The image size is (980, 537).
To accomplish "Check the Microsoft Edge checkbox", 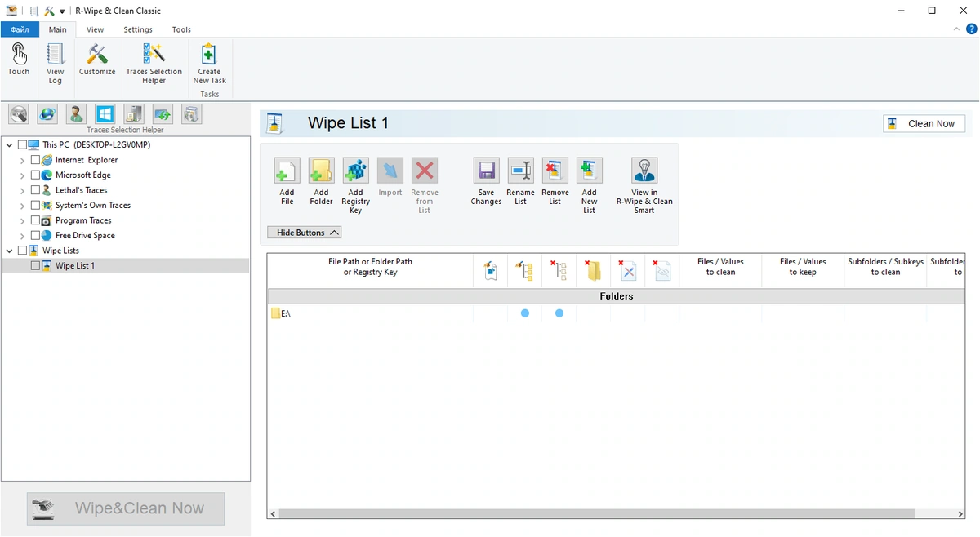I will click(x=35, y=175).
